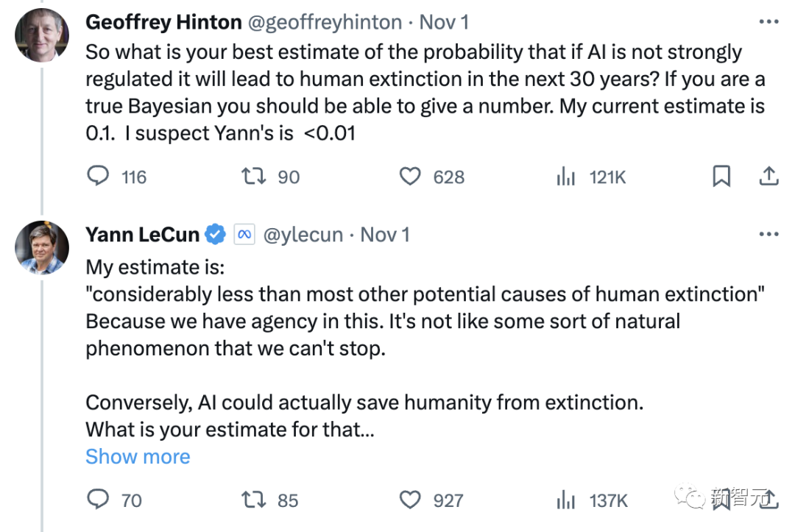The width and height of the screenshot is (795, 532).
Task: Reply to Geoffrey Hinton's tweet
Action: [x=99, y=177]
